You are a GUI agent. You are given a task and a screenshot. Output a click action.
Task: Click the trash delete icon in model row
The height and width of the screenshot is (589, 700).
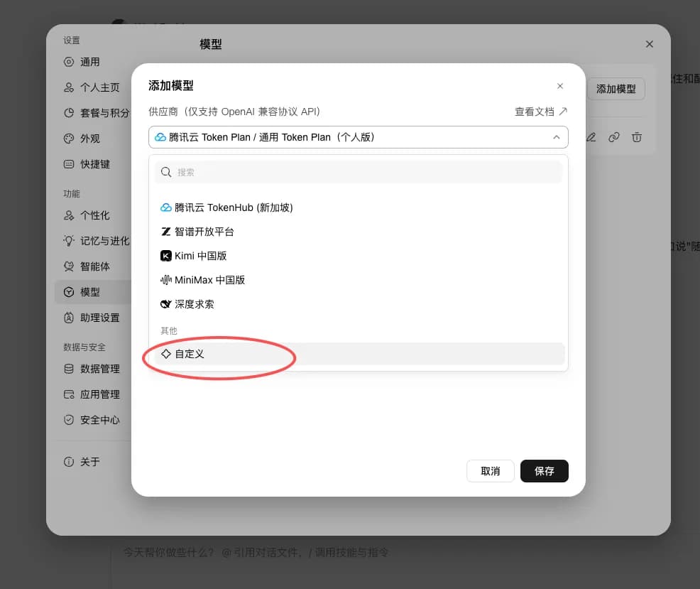tap(637, 137)
